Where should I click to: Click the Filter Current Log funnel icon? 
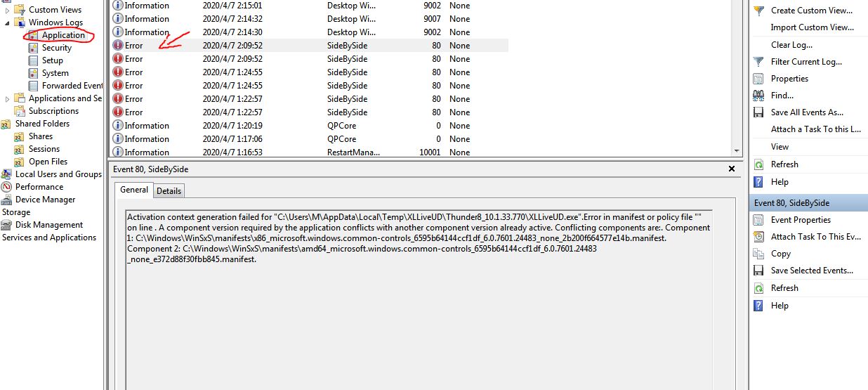click(758, 62)
